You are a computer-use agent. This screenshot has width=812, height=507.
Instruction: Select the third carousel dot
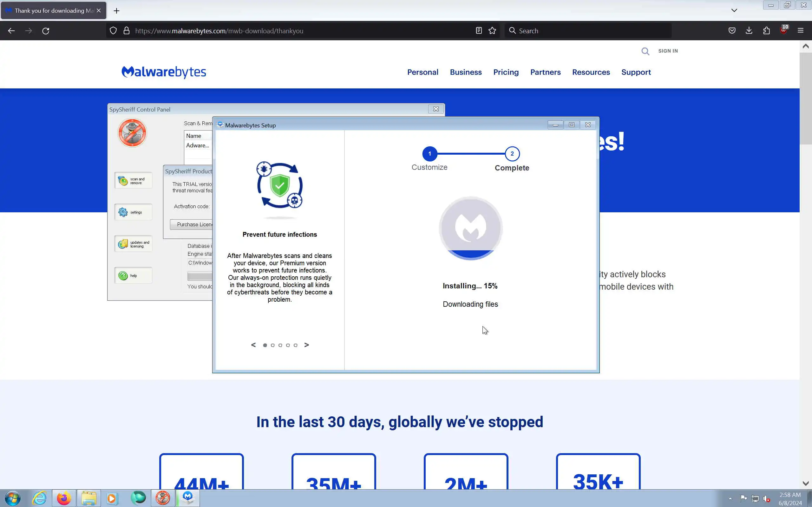280,345
